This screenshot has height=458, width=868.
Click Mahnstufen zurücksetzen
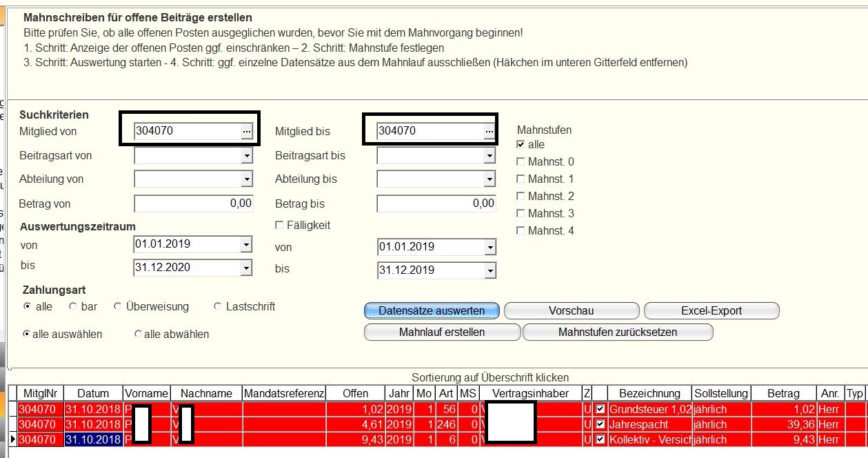click(x=617, y=332)
